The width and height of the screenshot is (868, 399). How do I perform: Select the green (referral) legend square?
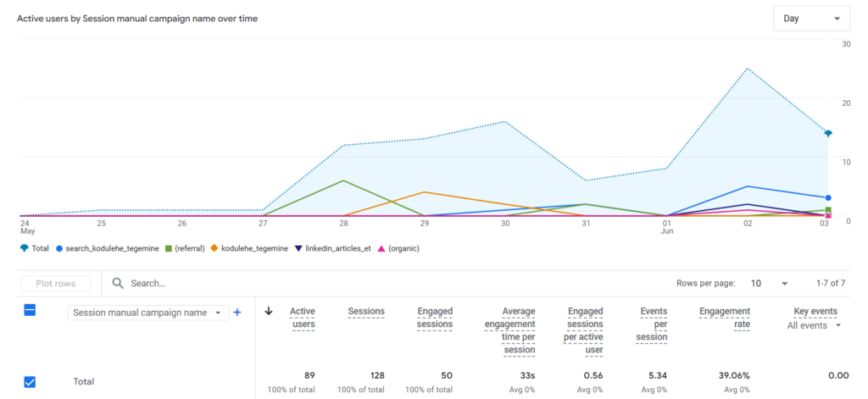pos(170,248)
